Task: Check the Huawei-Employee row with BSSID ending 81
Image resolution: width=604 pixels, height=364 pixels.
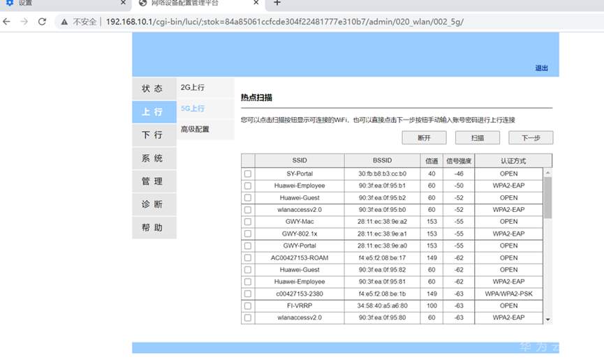Action: point(248,282)
